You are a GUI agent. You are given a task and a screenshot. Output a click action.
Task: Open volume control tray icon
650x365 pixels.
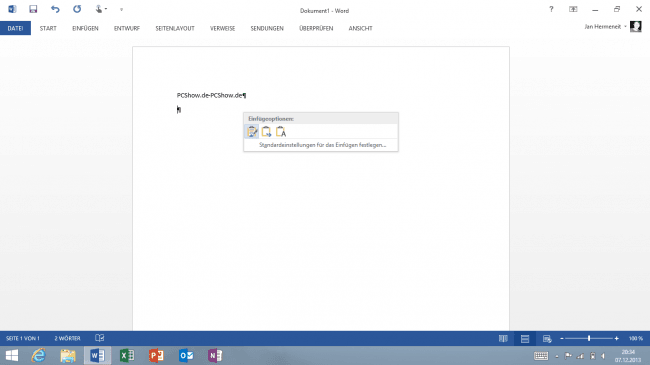pos(603,356)
